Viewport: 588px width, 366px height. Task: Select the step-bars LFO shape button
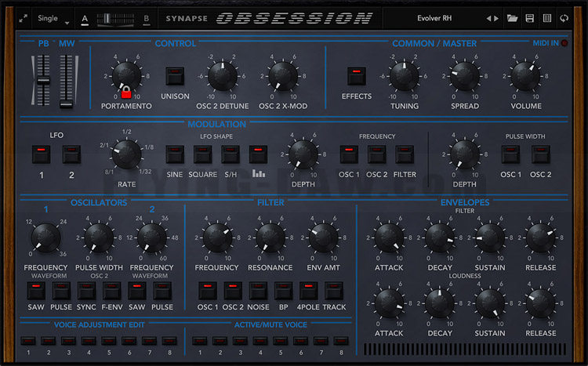point(259,154)
